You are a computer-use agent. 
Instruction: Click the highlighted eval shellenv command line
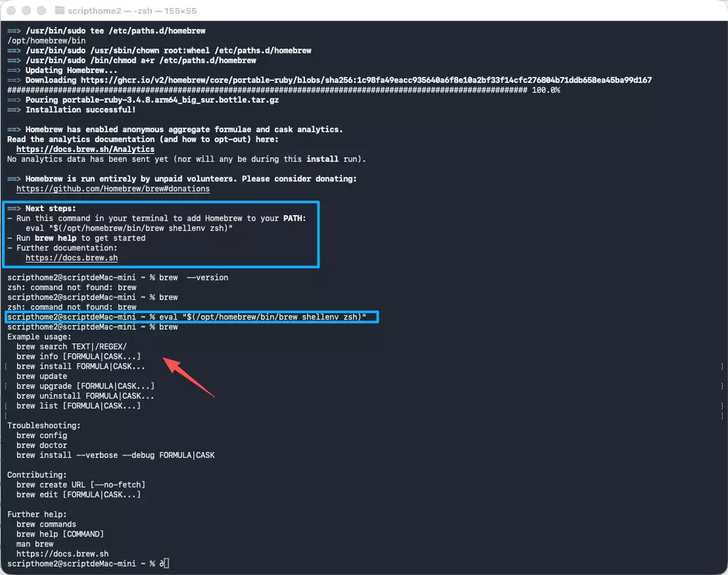point(192,316)
